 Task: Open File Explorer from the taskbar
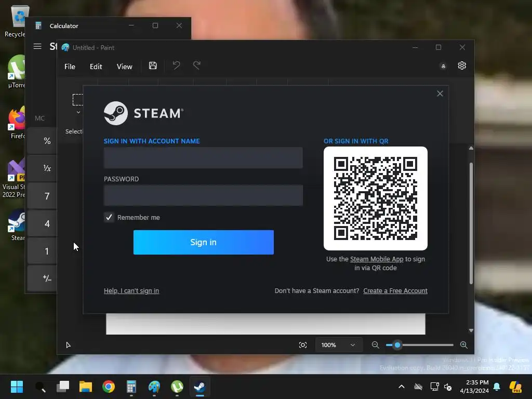point(86,387)
